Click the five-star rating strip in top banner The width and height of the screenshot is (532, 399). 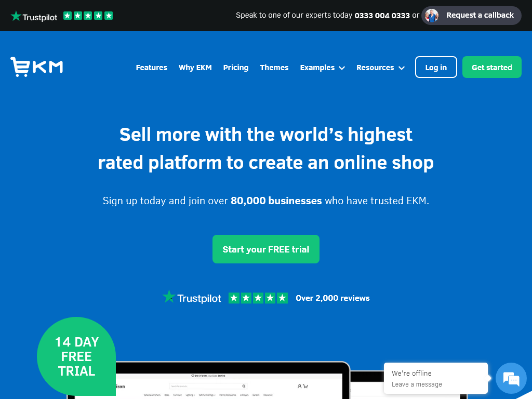pyautogui.click(x=88, y=15)
